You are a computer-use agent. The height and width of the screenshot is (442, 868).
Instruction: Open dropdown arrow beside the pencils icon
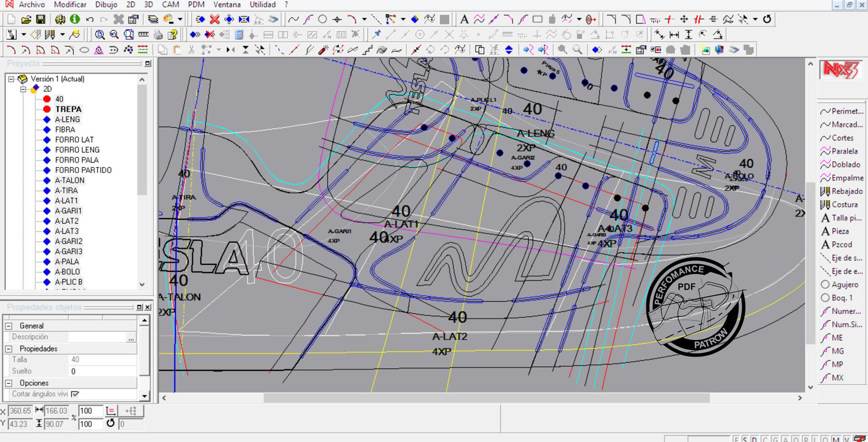click(x=62, y=35)
